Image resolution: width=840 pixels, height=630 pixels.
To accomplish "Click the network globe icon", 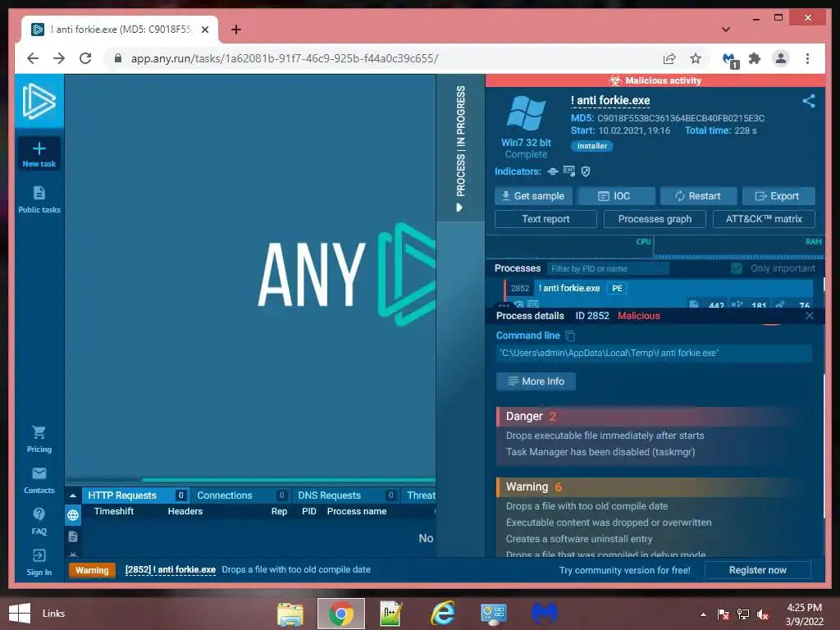I will (73, 515).
